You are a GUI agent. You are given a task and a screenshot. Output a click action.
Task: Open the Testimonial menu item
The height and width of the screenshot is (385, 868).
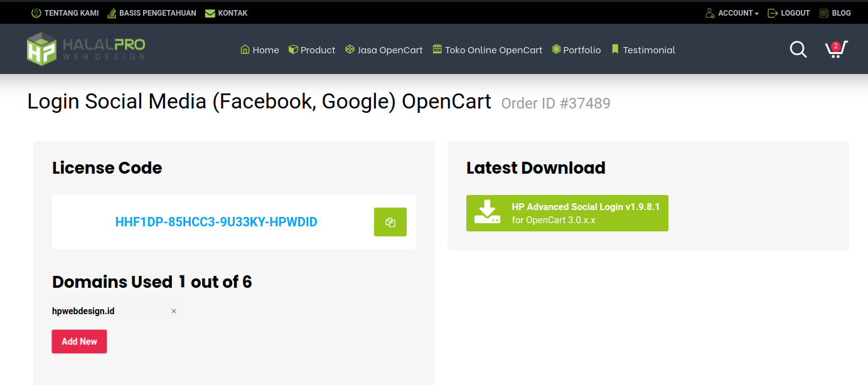click(643, 50)
